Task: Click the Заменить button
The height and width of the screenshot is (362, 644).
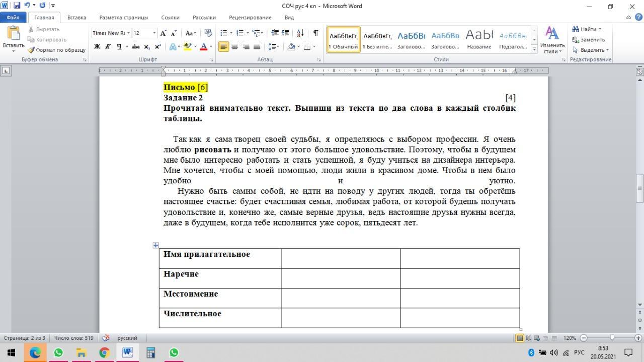Action: click(589, 40)
